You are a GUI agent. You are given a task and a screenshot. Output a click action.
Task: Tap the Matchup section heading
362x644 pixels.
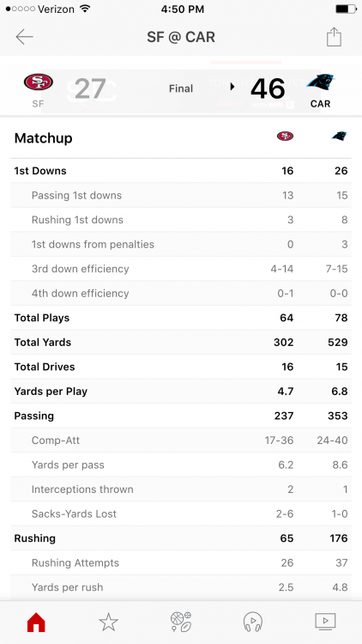click(44, 138)
